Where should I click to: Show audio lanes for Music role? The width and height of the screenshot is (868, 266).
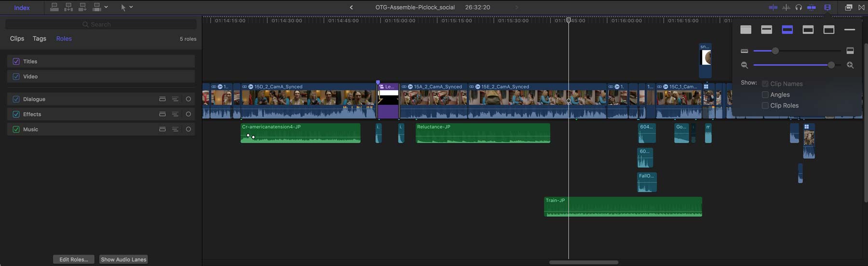click(163, 129)
